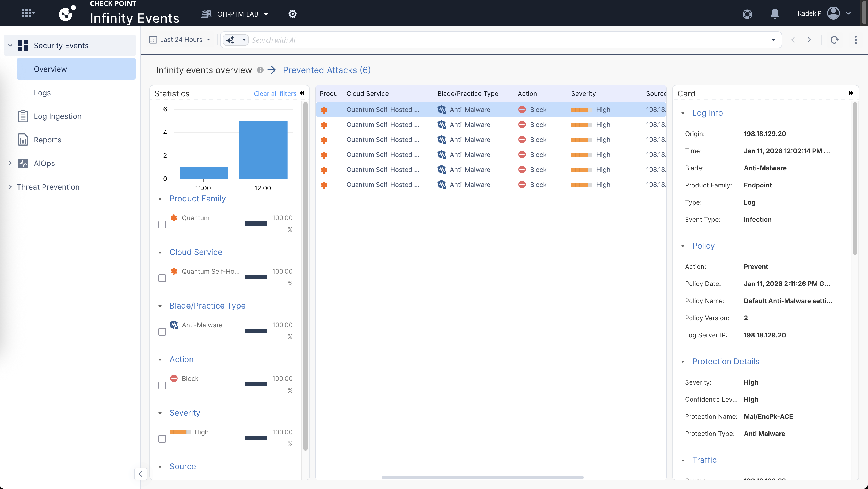Open the Last 24 Hours time dropdown

[x=180, y=40]
